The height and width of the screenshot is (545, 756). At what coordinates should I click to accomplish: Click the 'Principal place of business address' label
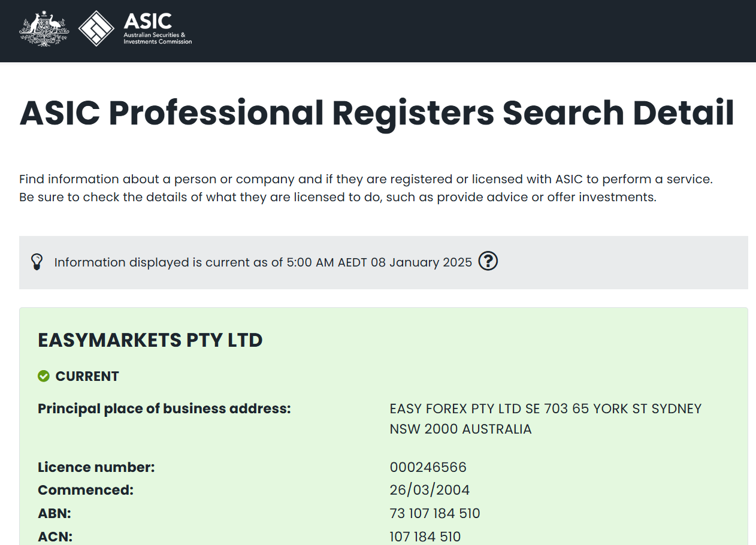tap(164, 408)
